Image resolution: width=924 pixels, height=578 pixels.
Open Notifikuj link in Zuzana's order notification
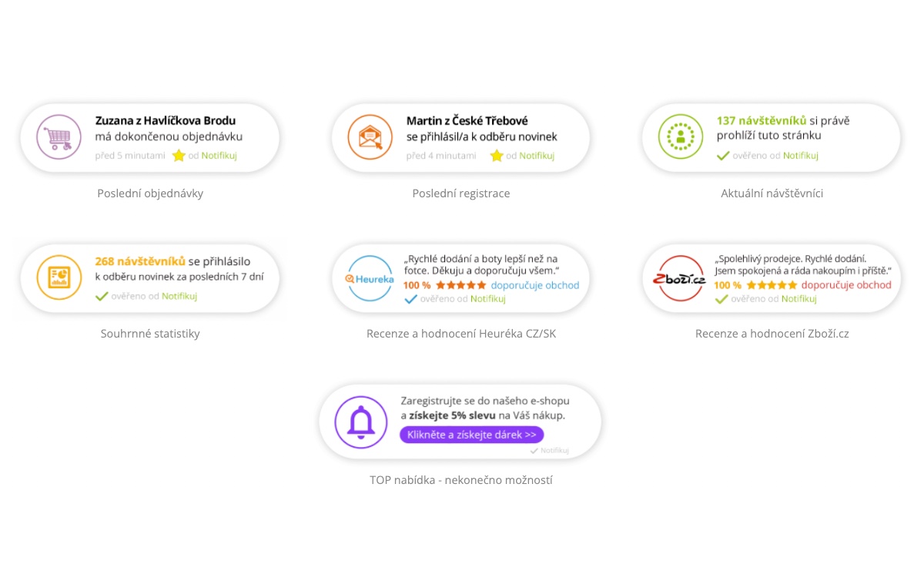pyautogui.click(x=219, y=156)
